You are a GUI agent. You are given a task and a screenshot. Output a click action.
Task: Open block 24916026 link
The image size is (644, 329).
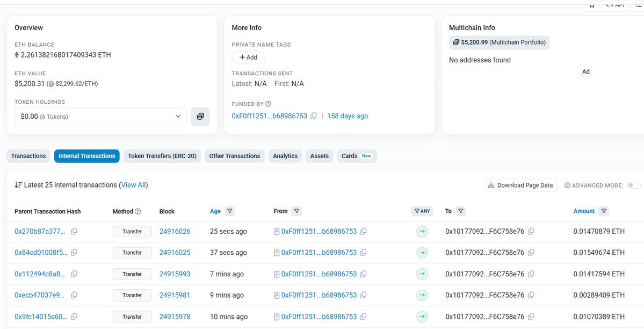(175, 231)
